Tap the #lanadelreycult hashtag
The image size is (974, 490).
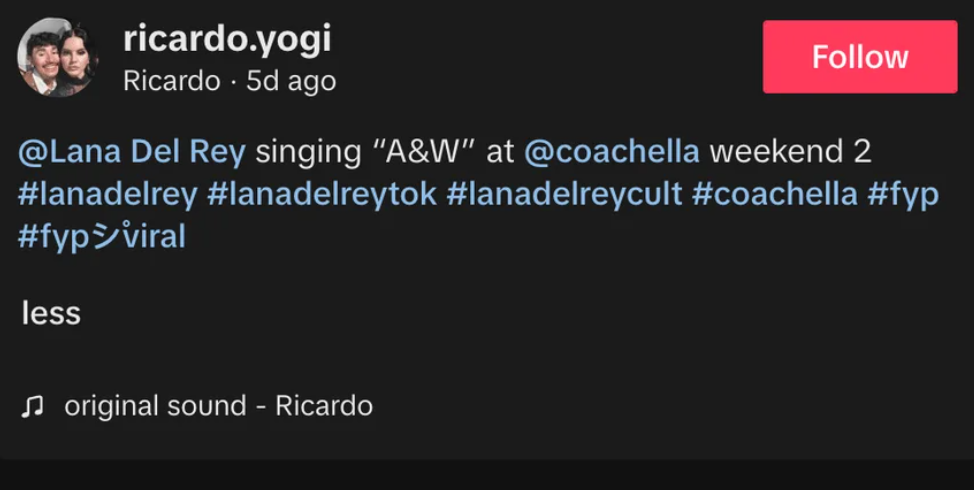pyautogui.click(x=564, y=194)
